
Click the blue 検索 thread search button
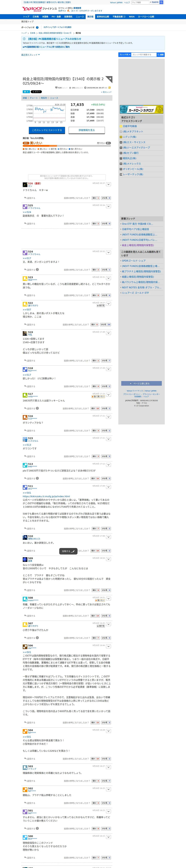point(161,55)
